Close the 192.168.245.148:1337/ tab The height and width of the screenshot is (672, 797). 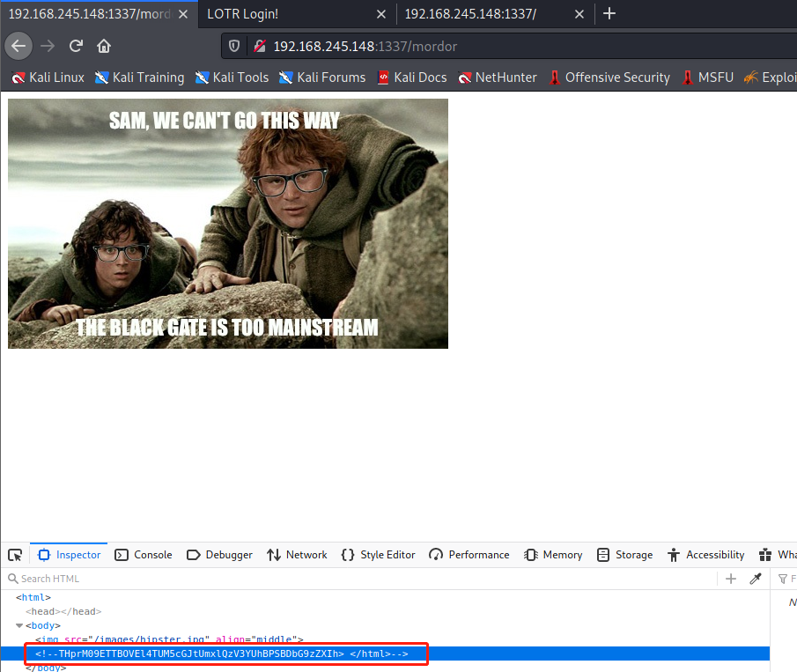(579, 14)
